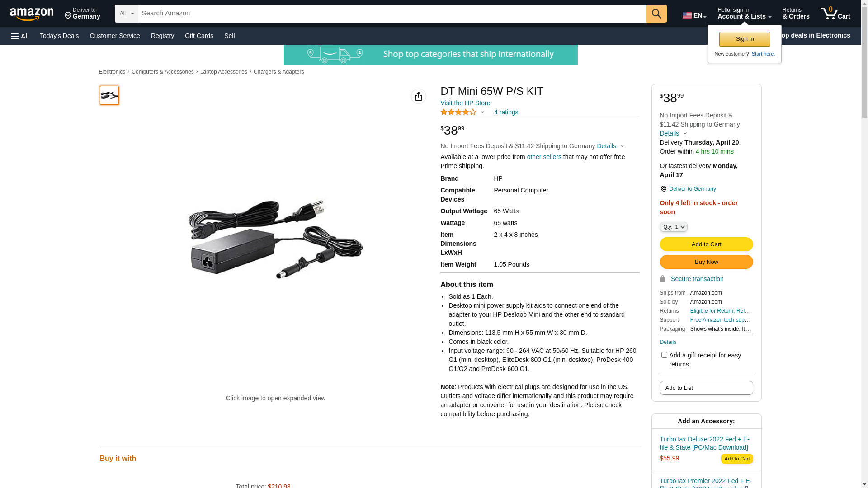Click the Add to List button
868x488 pixels.
(x=706, y=388)
